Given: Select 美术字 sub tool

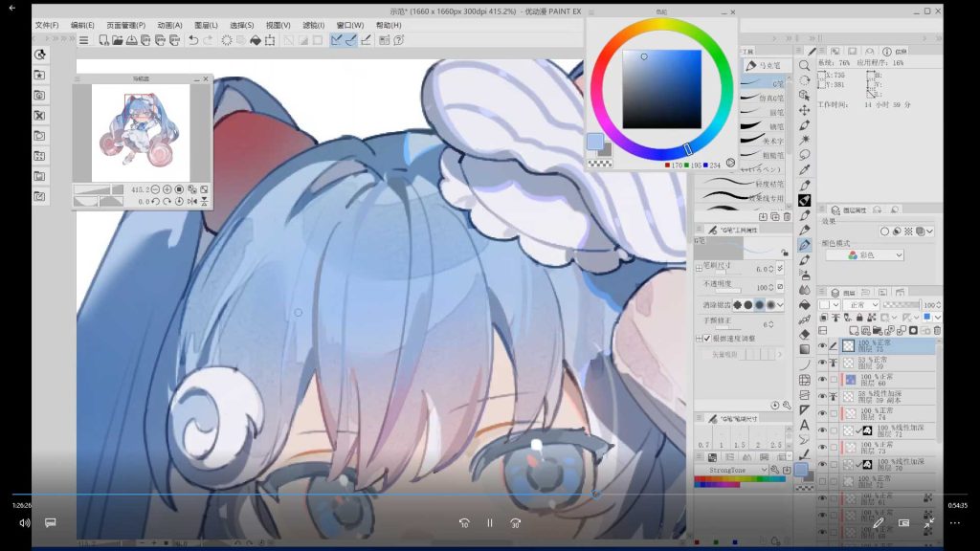Looking at the screenshot, I should coord(763,142).
